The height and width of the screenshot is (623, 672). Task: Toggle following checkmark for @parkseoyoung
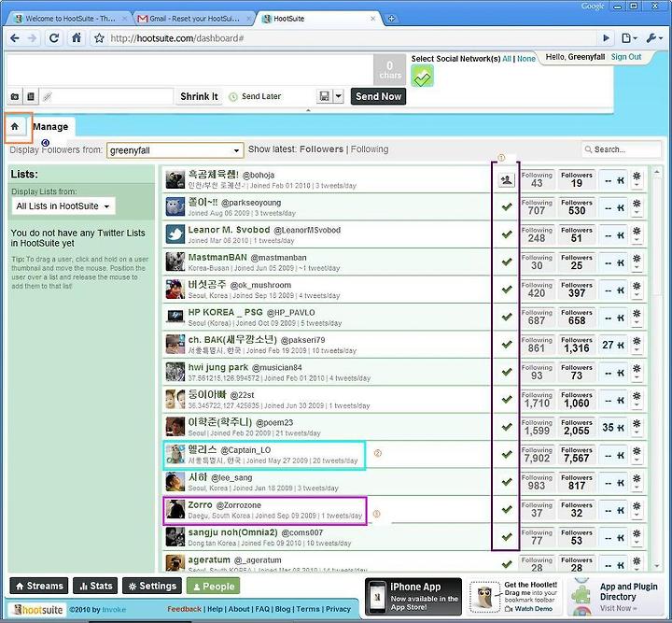pos(507,207)
